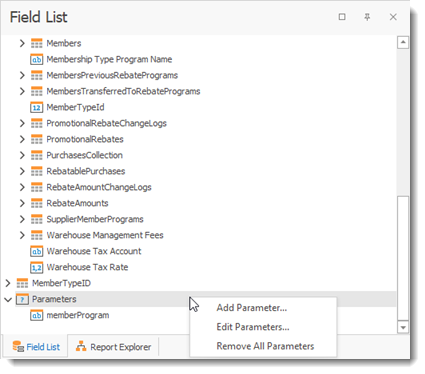The height and width of the screenshot is (374, 425).
Task: Select the 'memberProgram' parameter text
Action: pos(78,315)
